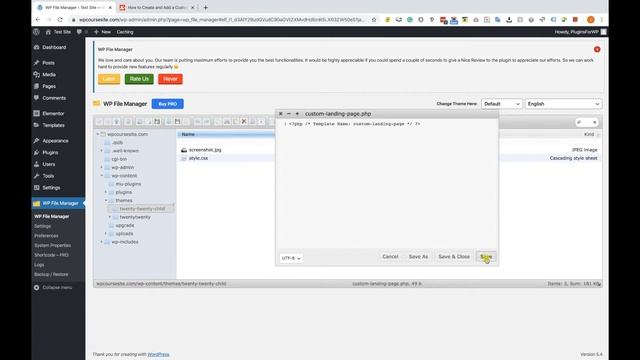Dismiss the WP File Manager review notice
640x360 pixels.
(597, 49)
